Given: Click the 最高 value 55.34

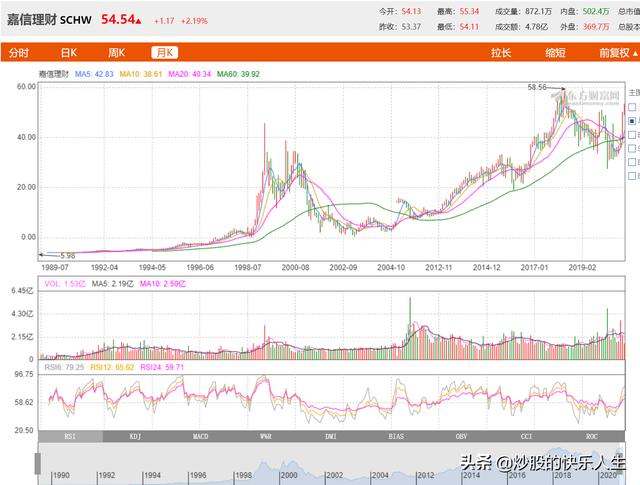Looking at the screenshot, I should click(469, 11).
